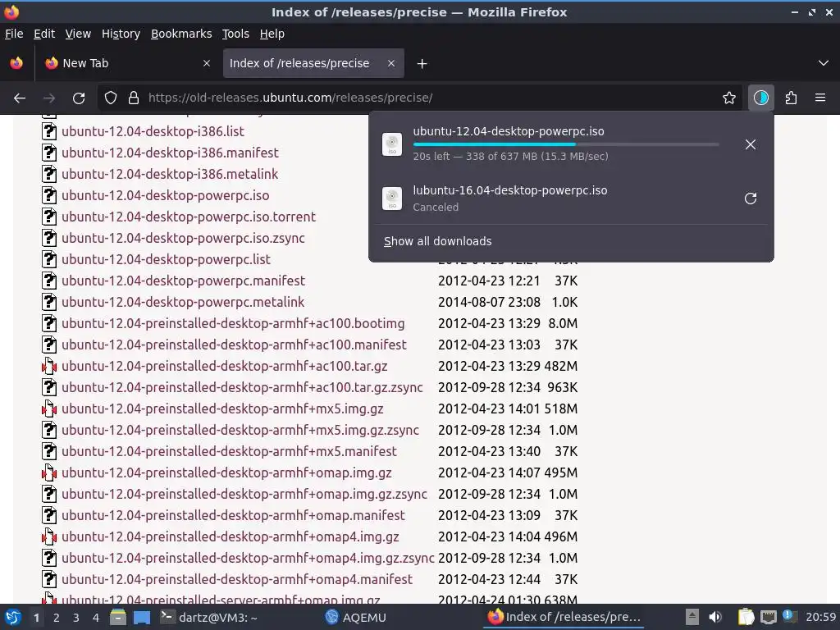The width and height of the screenshot is (840, 630).
Task: Show the desktop from taskbar icon
Action: 142,617
